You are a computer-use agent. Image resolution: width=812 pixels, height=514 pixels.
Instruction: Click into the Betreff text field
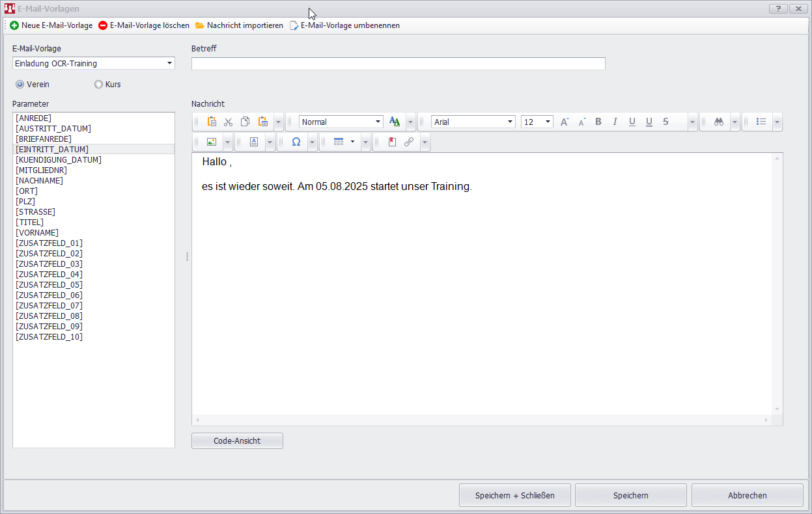398,64
